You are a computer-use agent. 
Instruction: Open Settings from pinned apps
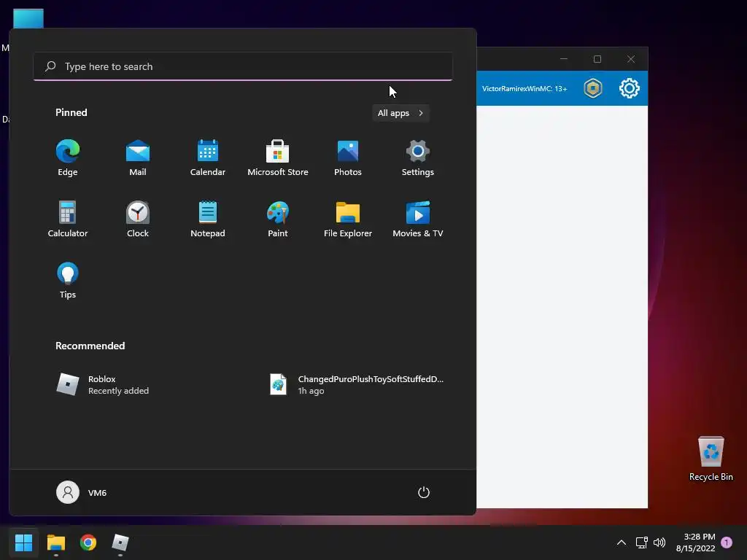(x=418, y=158)
